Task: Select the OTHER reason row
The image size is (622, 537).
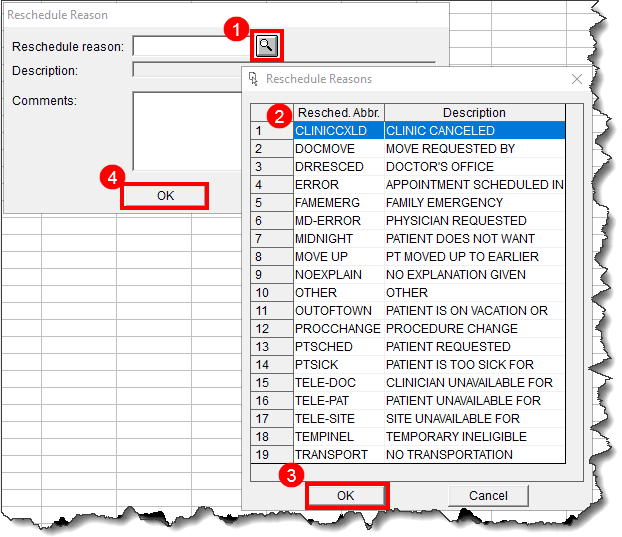Action: tap(316, 293)
